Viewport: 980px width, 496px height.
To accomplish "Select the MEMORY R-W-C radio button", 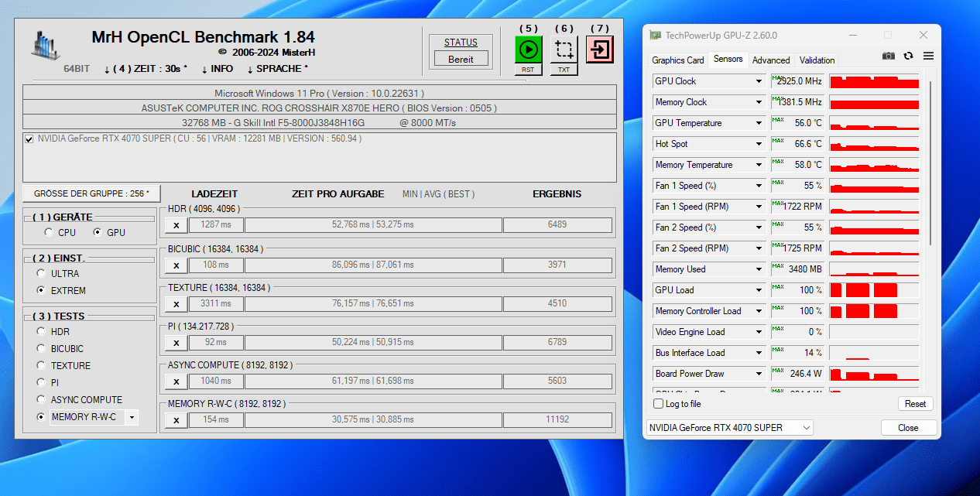I will 41,416.
